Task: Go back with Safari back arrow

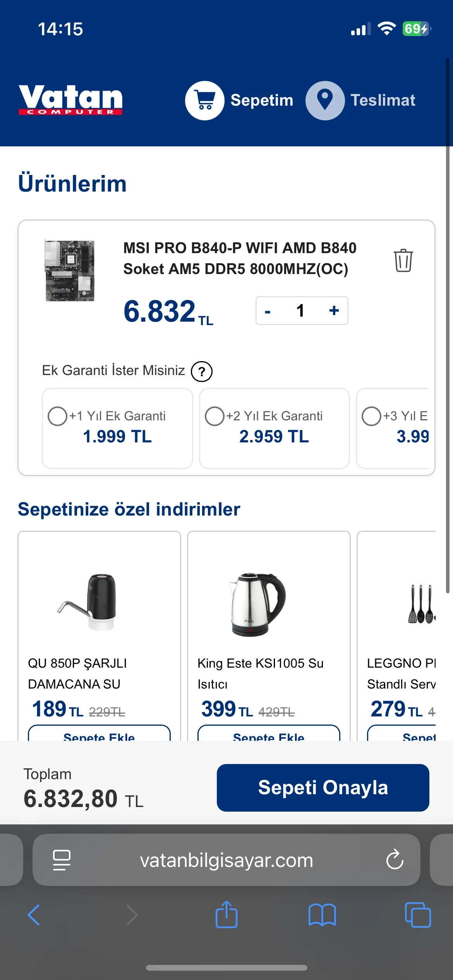Action: 34,915
